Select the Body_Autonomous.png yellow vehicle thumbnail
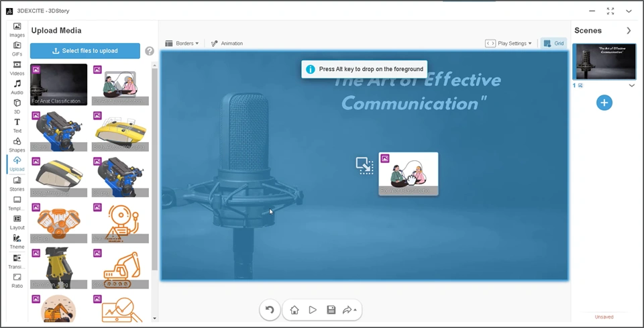This screenshot has height=328, width=644. tap(120, 131)
